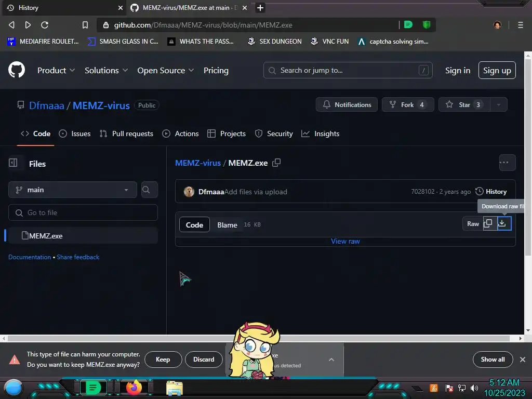
Task: Click the View raw link
Action: [x=345, y=241]
